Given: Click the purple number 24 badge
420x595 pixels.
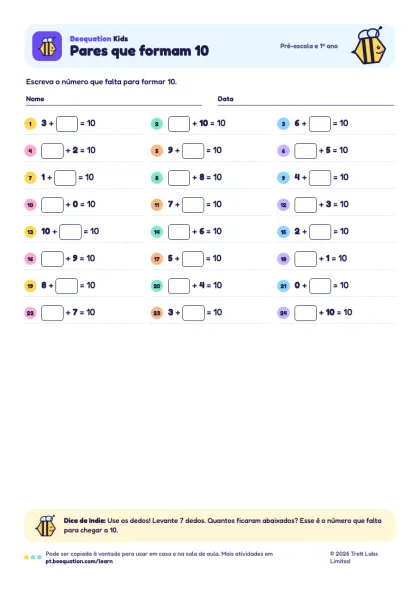Looking at the screenshot, I should point(283,313).
